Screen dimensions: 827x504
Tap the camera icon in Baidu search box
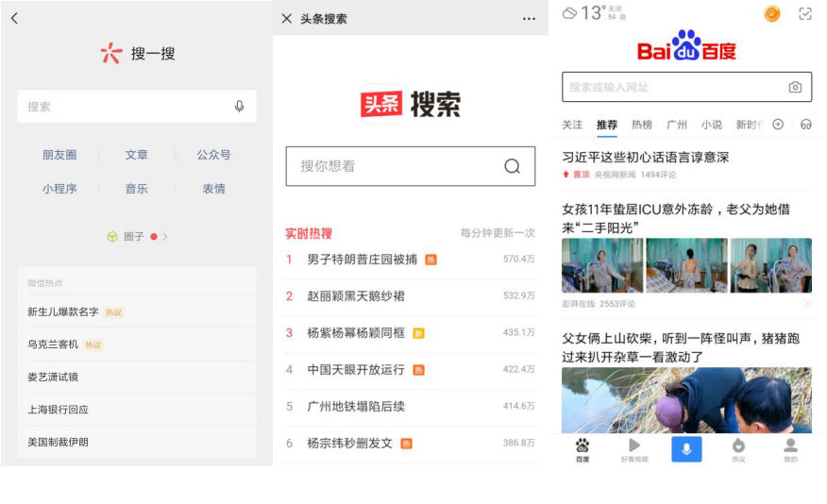[795, 87]
